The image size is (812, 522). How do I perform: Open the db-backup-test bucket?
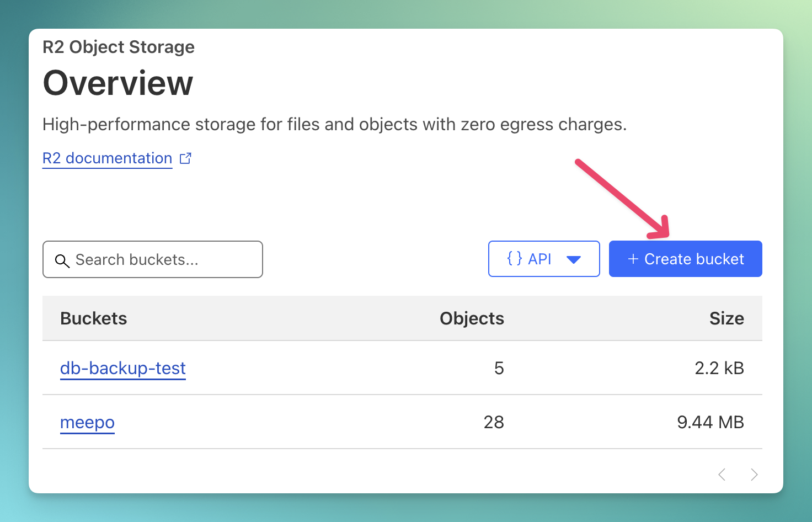pyautogui.click(x=123, y=368)
